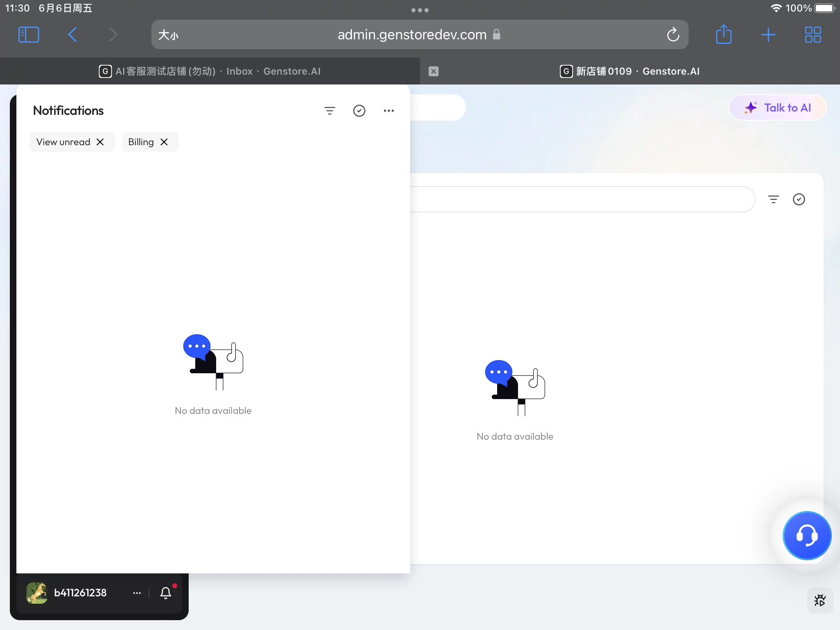Viewport: 840px width, 630px height.
Task: Click the b411261238 user avatar
Action: pos(37,593)
